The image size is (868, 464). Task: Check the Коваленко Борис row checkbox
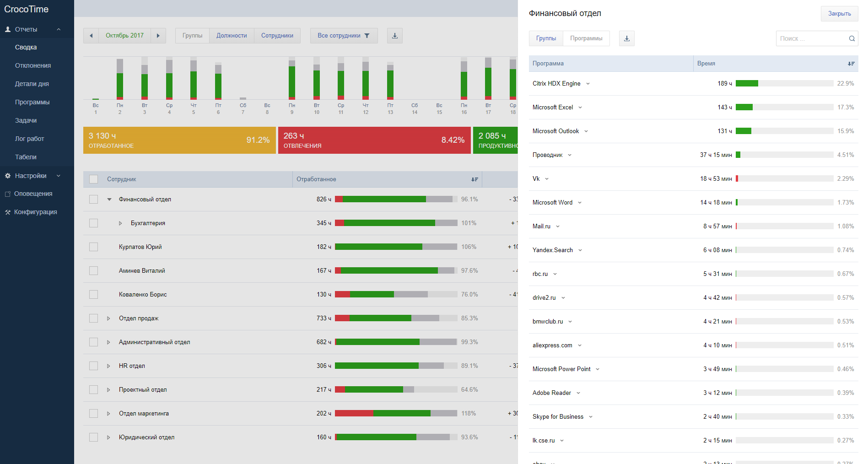(94, 295)
